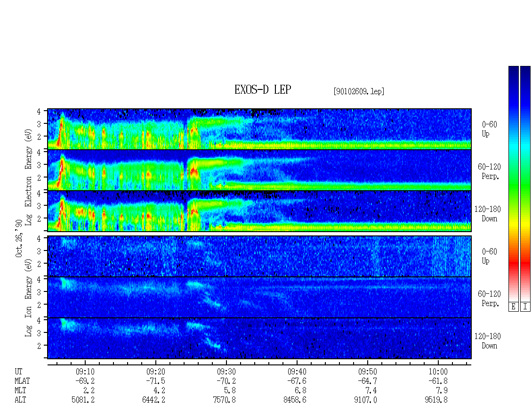Click the MLAT value -67.6
This screenshot has height=412, width=532.
click(x=297, y=381)
